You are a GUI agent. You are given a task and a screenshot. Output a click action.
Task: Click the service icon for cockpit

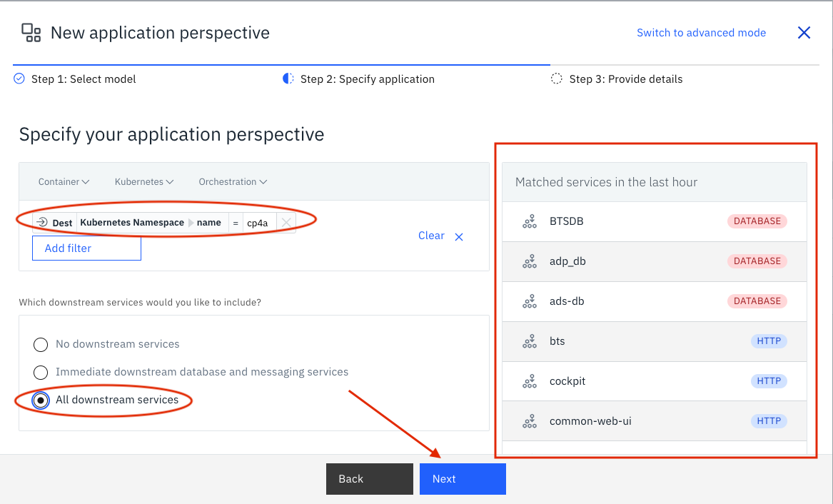click(530, 380)
